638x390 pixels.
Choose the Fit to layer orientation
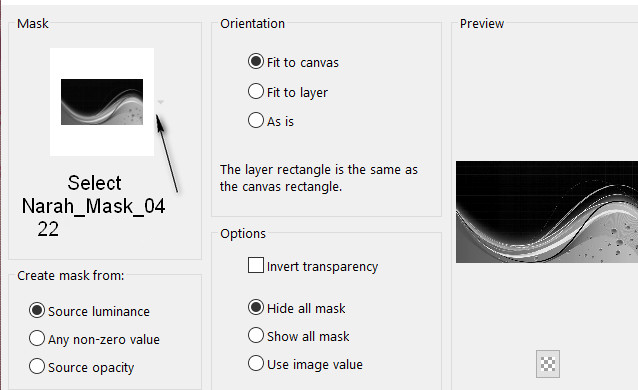[288, 92]
